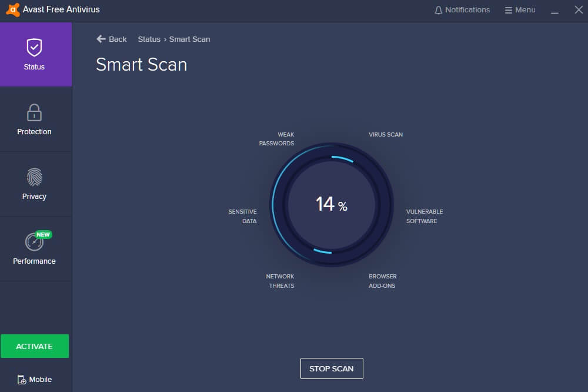Click the Notifications bell icon
Image resolution: width=588 pixels, height=392 pixels.
(438, 10)
